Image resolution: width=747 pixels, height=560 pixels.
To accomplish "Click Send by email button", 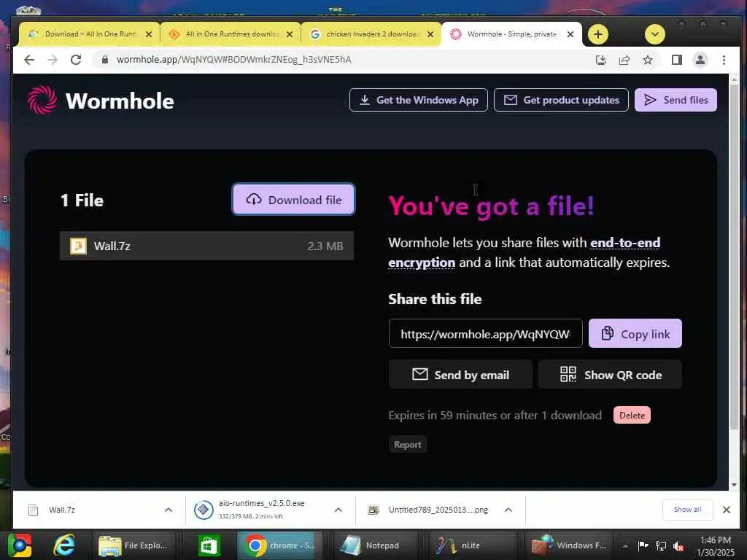I will (x=460, y=375).
